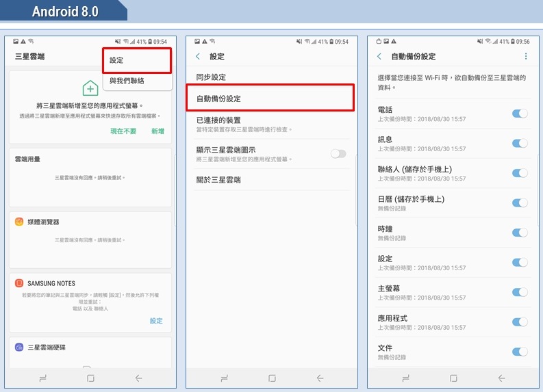Tap the green 新增 button
Image resolution: width=543 pixels, height=392 pixels.
pos(158,131)
